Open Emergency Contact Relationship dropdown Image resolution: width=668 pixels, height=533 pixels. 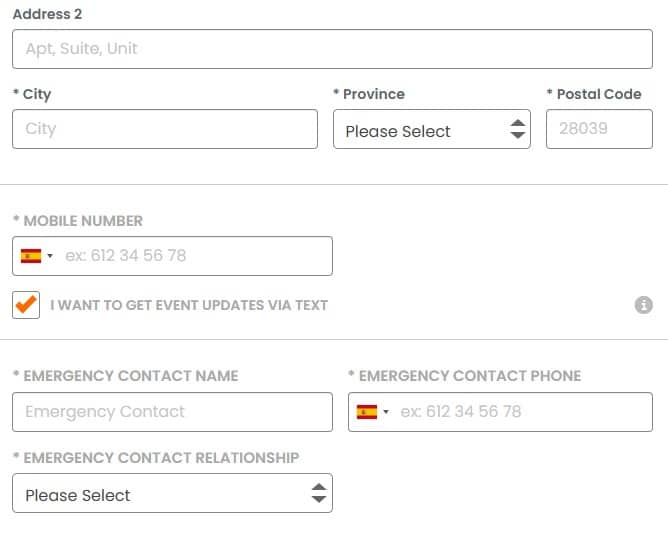[172, 494]
